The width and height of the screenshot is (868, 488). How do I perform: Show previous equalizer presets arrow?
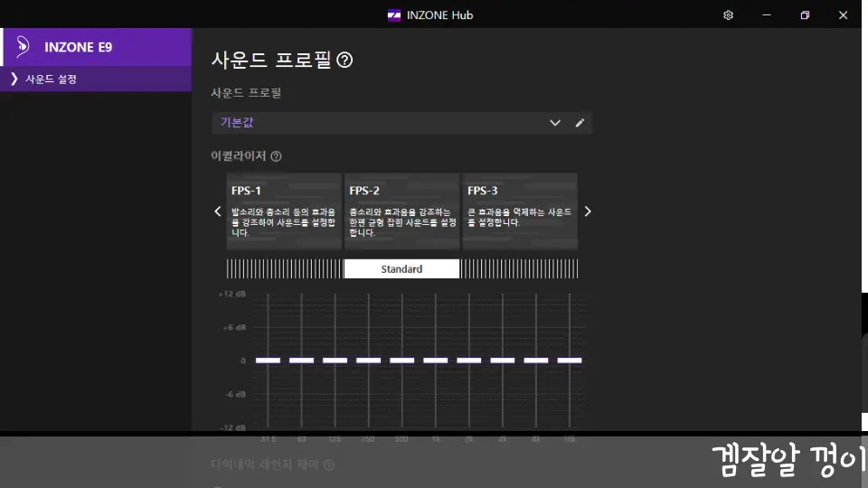tap(218, 211)
